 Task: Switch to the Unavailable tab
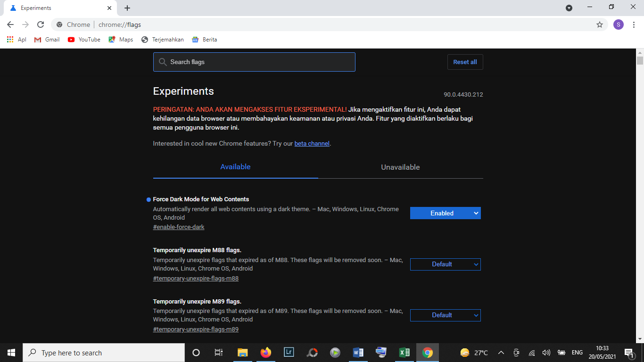400,167
